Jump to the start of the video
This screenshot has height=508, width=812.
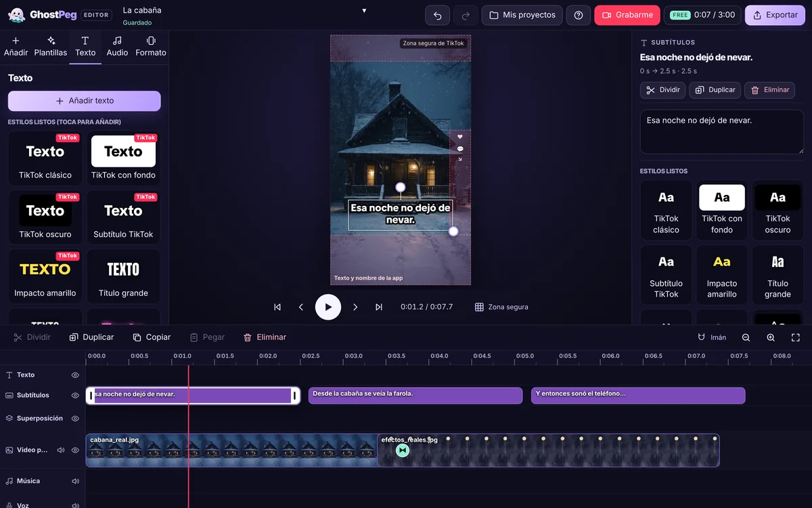tap(277, 307)
